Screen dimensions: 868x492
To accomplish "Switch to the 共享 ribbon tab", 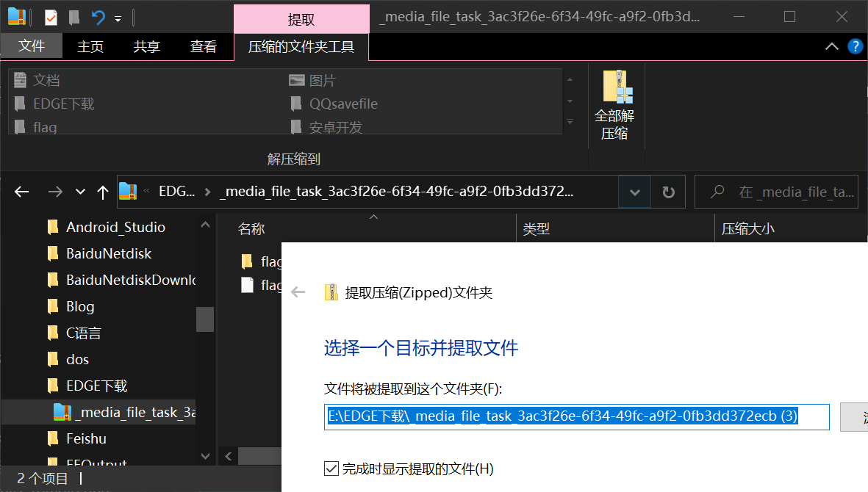I will tap(147, 46).
